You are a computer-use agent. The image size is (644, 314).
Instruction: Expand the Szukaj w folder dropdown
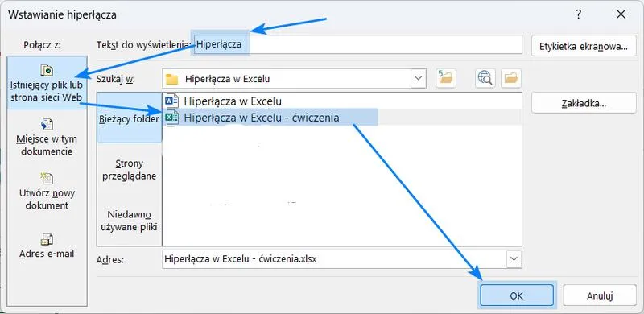[419, 78]
